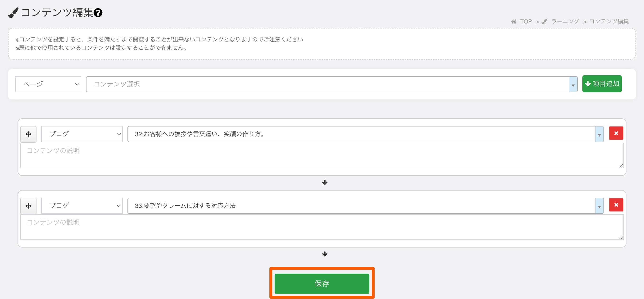Click the home icon in the breadcrumb
The image size is (644, 299).
tap(514, 22)
